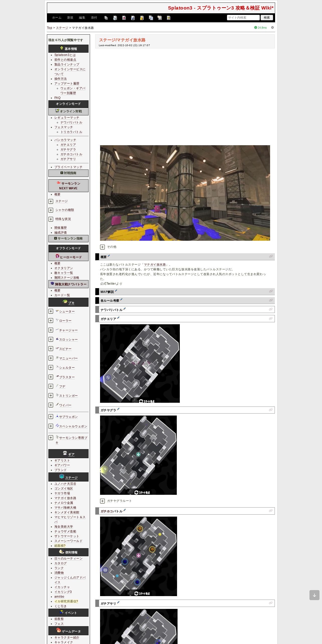Click the duplicate page icon
322x644 pixels.
pos(151,18)
